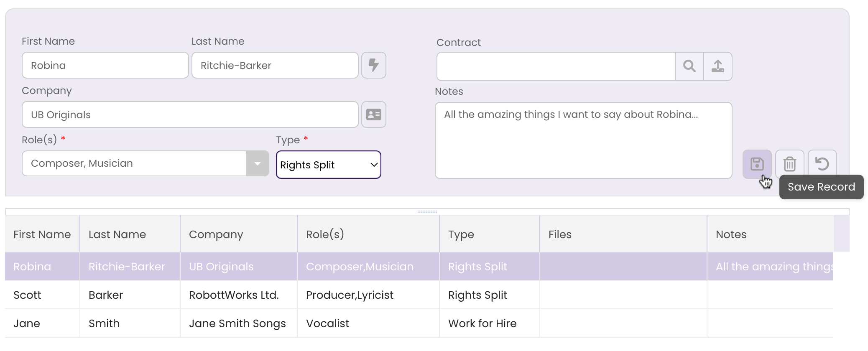Click the Barker last name cell
This screenshot has width=868, height=351.
coord(130,295)
